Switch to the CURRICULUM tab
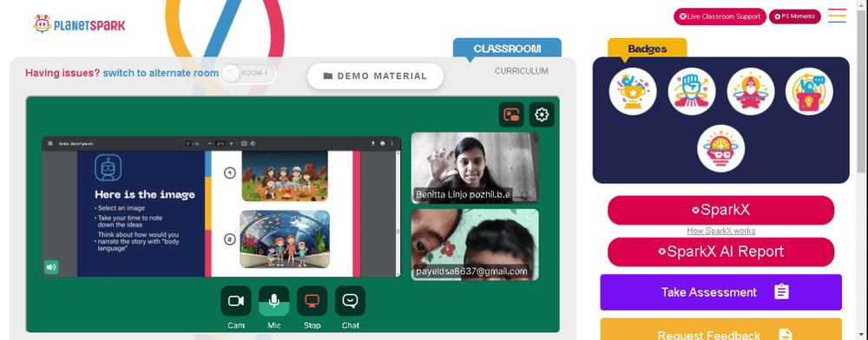This screenshot has height=340, width=868. (522, 71)
